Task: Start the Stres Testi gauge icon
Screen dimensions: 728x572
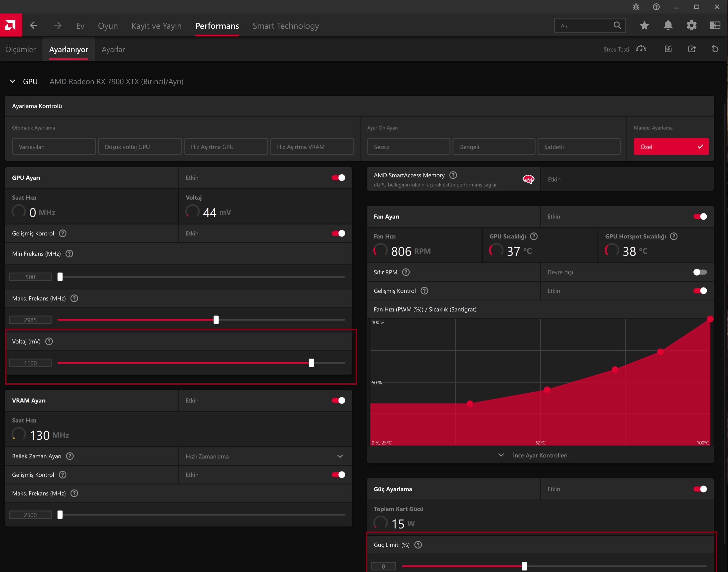Action: [641, 49]
